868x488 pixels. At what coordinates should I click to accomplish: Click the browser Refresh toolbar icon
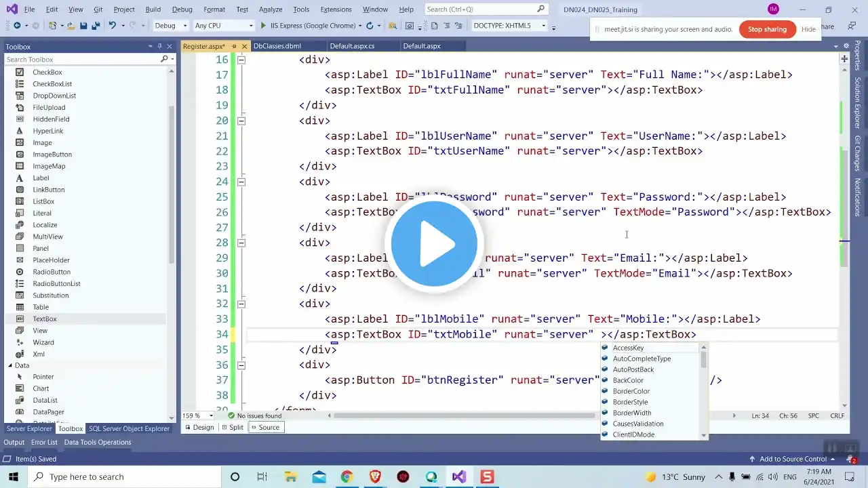370,26
